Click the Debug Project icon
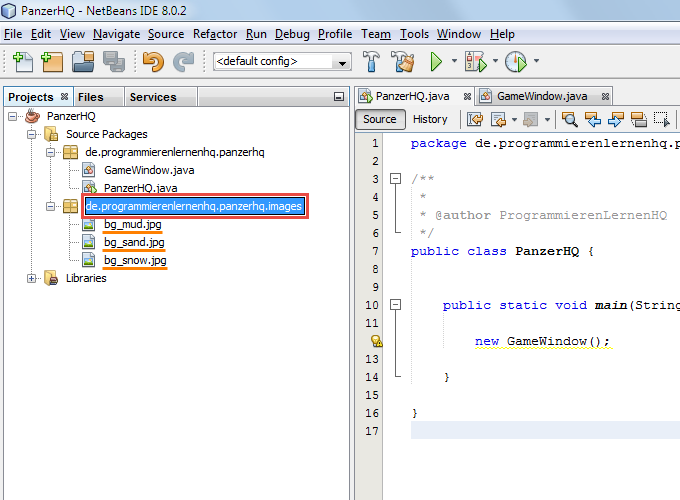Image resolution: width=680 pixels, height=500 pixels. 476,61
